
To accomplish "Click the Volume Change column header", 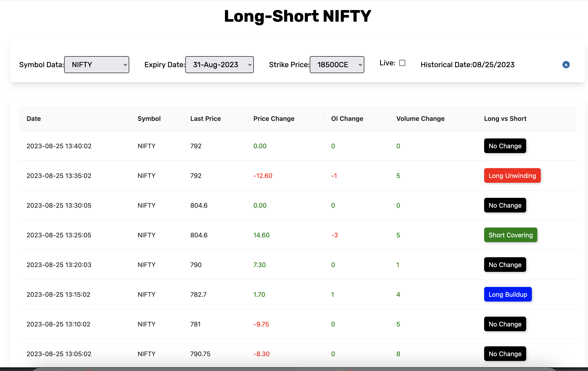I will point(420,119).
